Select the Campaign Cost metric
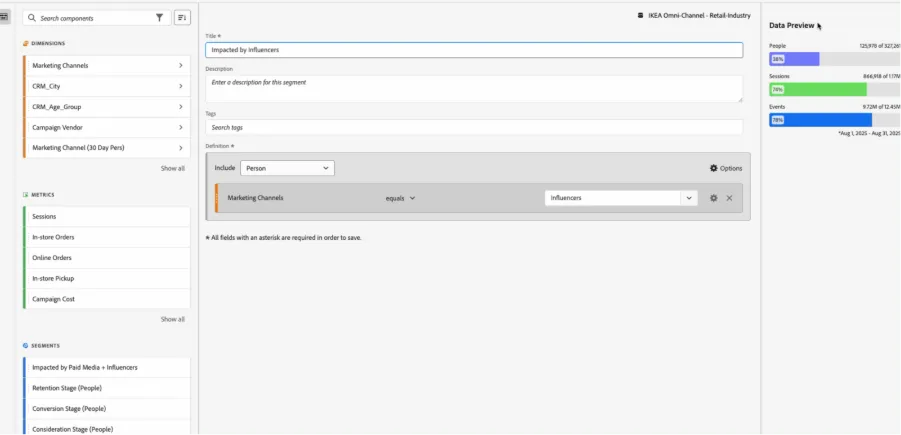Viewport: 901px width, 435px height. pyautogui.click(x=107, y=299)
